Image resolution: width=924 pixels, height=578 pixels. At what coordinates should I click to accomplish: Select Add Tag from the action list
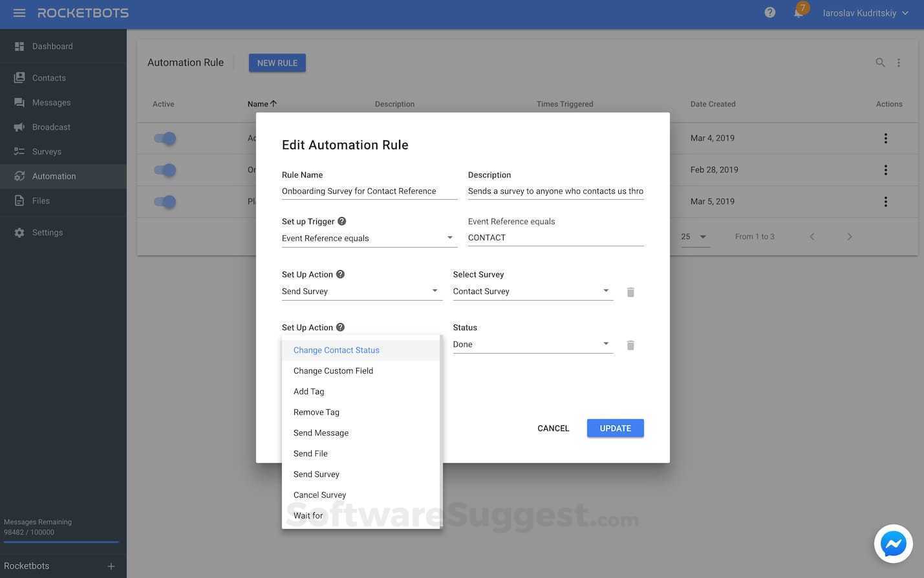coord(308,391)
